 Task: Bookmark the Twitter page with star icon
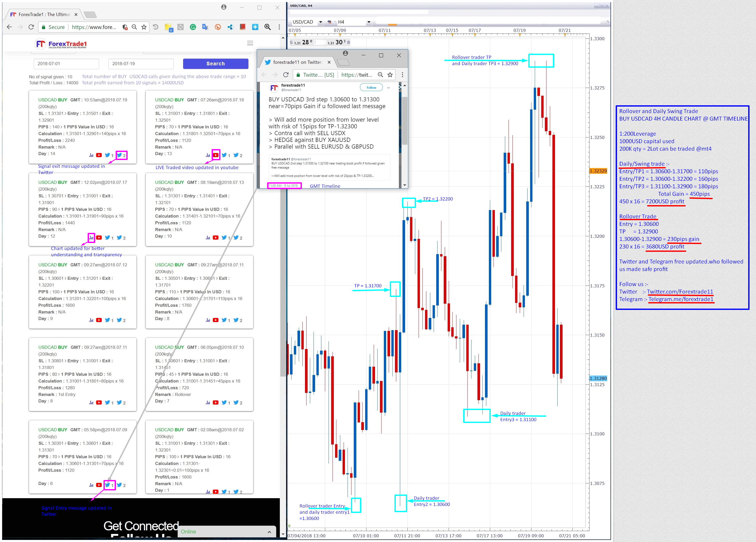point(390,75)
